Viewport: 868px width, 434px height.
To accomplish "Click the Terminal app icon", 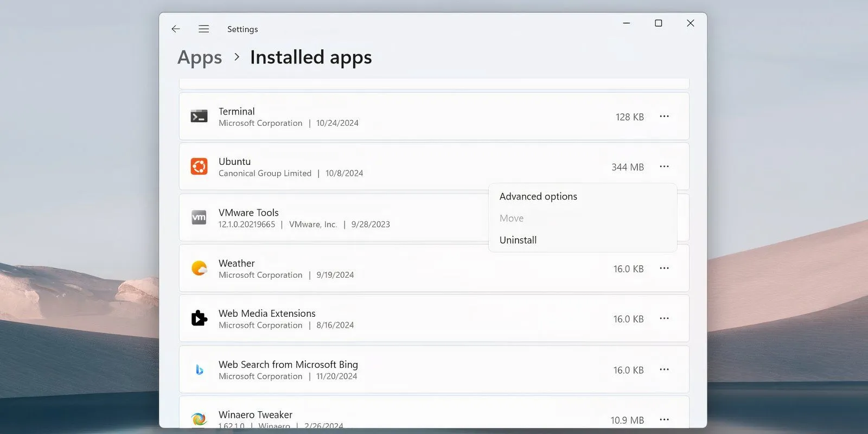I will 199,116.
